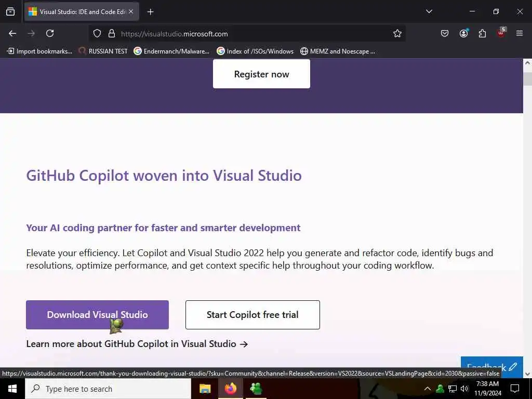Open the uBlock Origin extension icon

coord(501,33)
